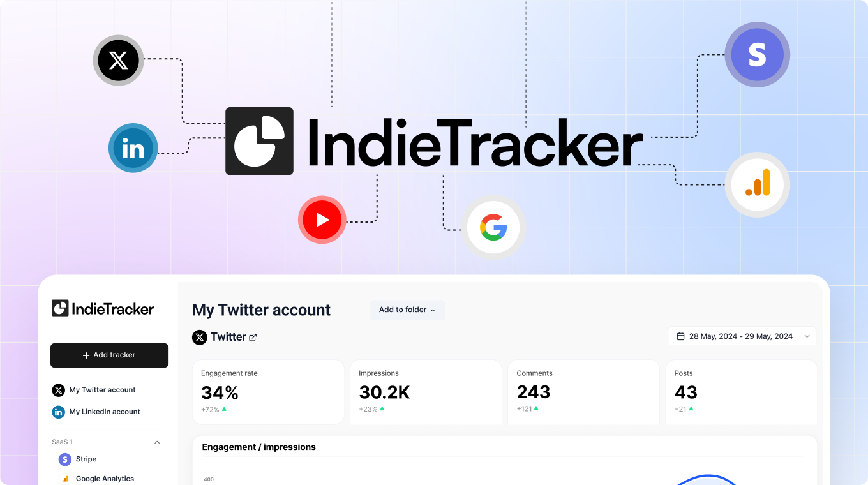The height and width of the screenshot is (485, 868).
Task: Open the Add to folder dropdown
Action: 407,310
